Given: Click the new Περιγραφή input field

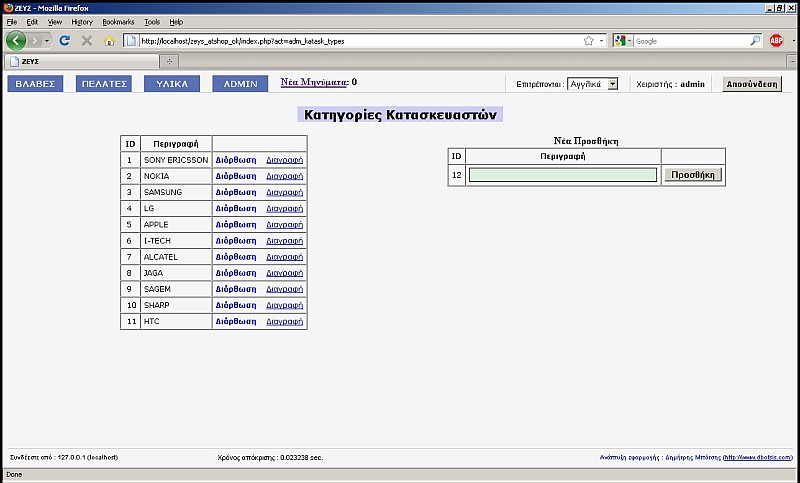Looking at the screenshot, I should 563,175.
